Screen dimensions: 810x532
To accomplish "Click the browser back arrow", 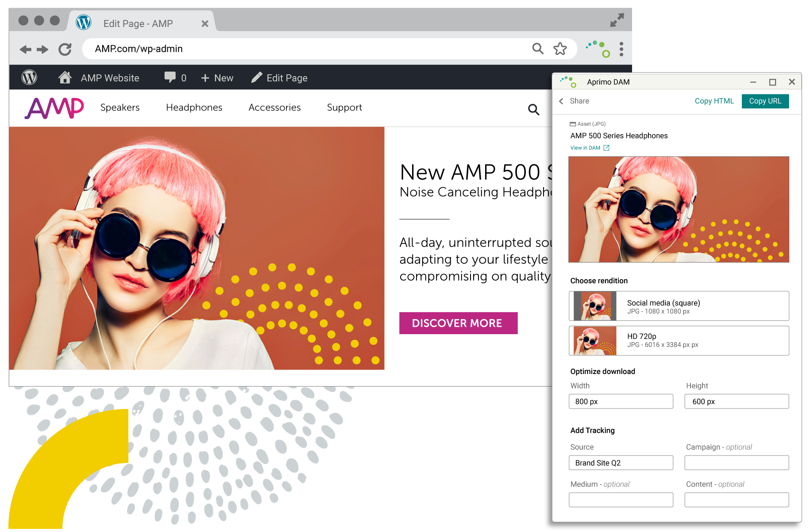I will coord(26,49).
